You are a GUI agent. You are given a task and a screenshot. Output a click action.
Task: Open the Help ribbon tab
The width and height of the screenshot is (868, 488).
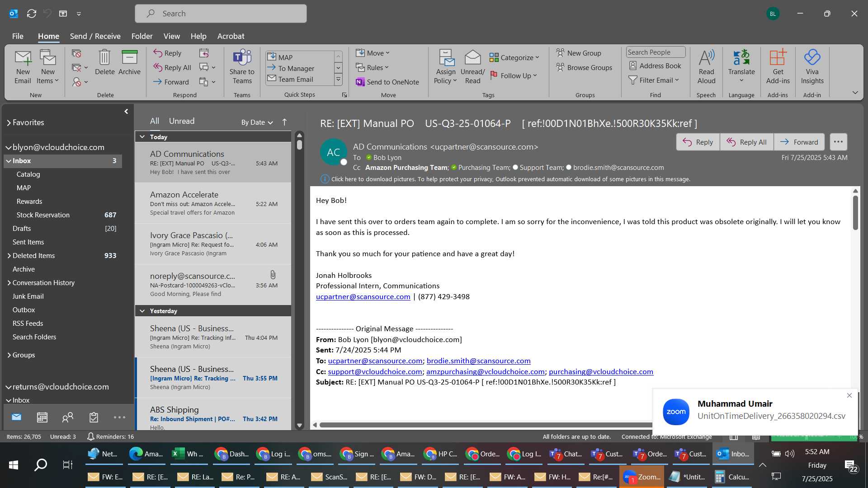[x=198, y=36]
